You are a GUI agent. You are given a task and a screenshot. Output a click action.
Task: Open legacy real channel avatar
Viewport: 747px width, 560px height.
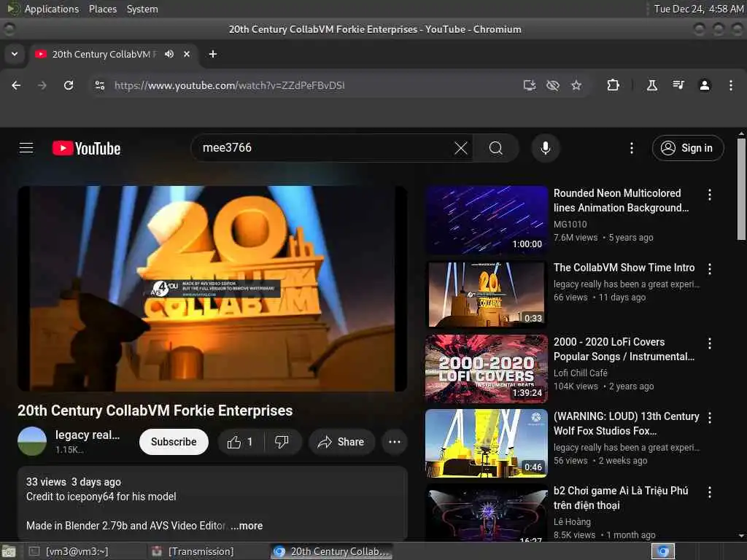(x=32, y=441)
